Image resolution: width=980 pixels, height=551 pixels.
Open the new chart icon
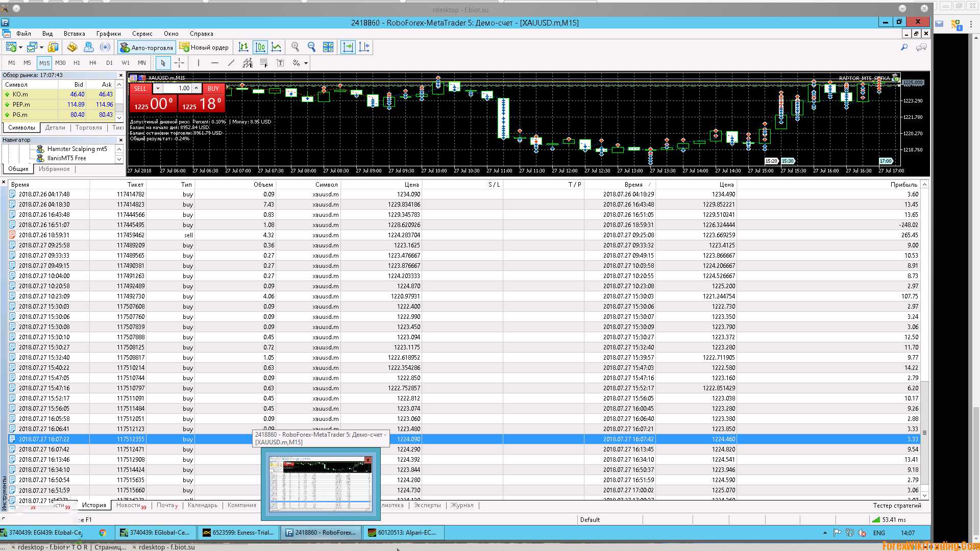click(x=11, y=47)
